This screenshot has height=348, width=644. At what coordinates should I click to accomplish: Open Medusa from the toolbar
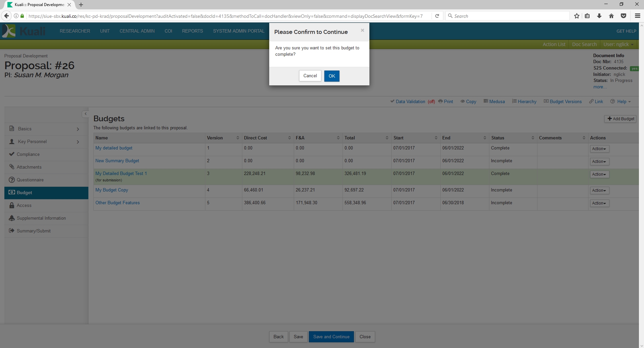point(494,101)
